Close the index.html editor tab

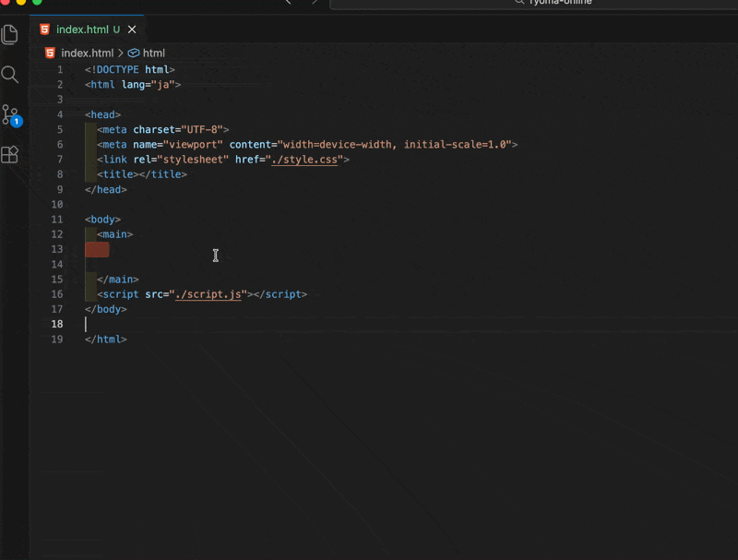pyautogui.click(x=132, y=30)
